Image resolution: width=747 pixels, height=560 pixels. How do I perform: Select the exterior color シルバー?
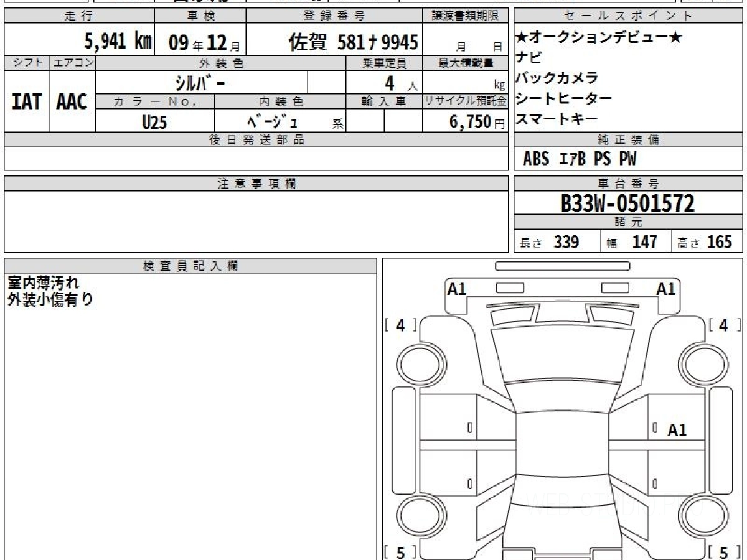point(201,82)
